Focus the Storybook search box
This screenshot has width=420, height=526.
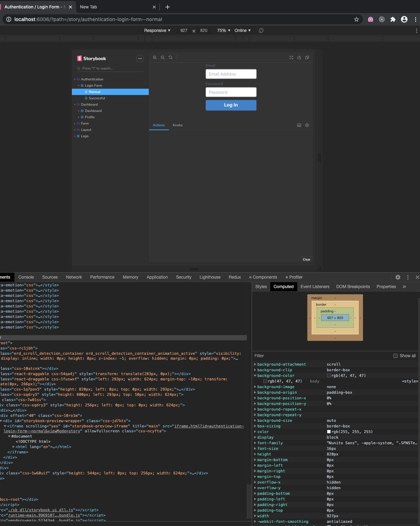click(110, 68)
